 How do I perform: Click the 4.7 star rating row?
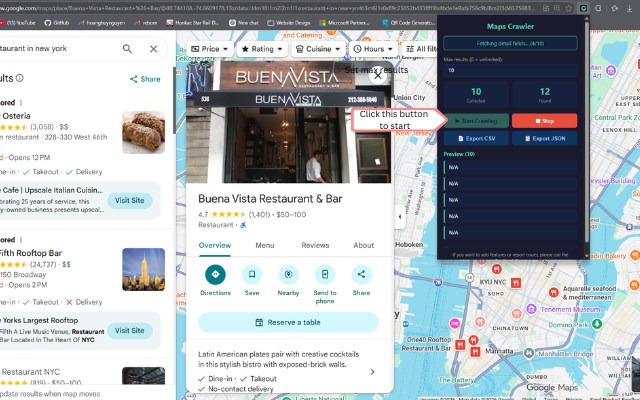tap(252, 215)
